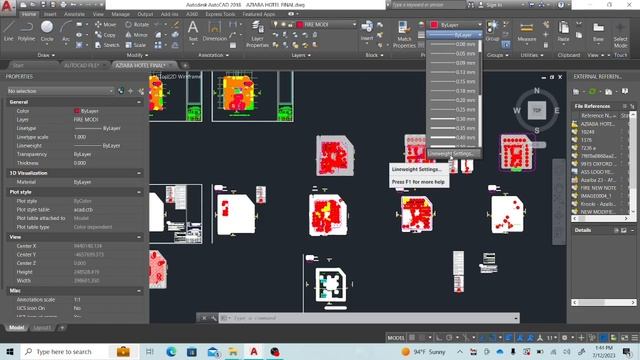Select the Polyline tool
Image resolution: width=640 pixels, height=360 pixels.
(x=26, y=31)
